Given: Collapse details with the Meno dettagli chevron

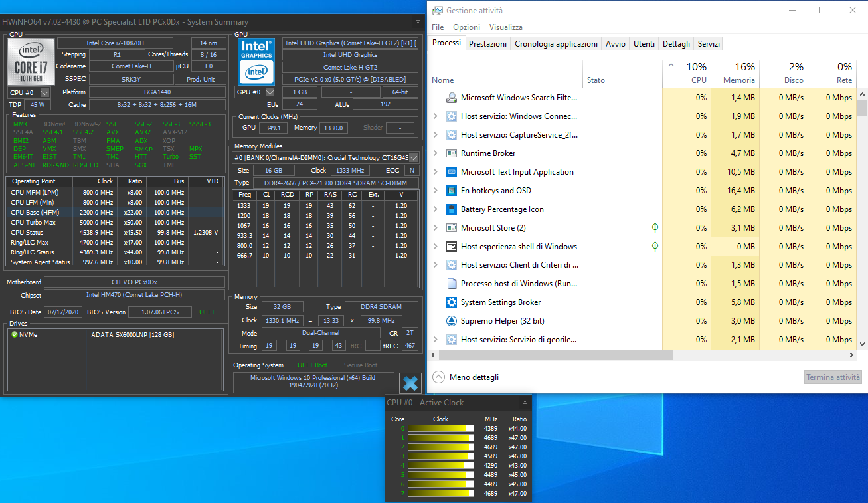Looking at the screenshot, I should 438,377.
